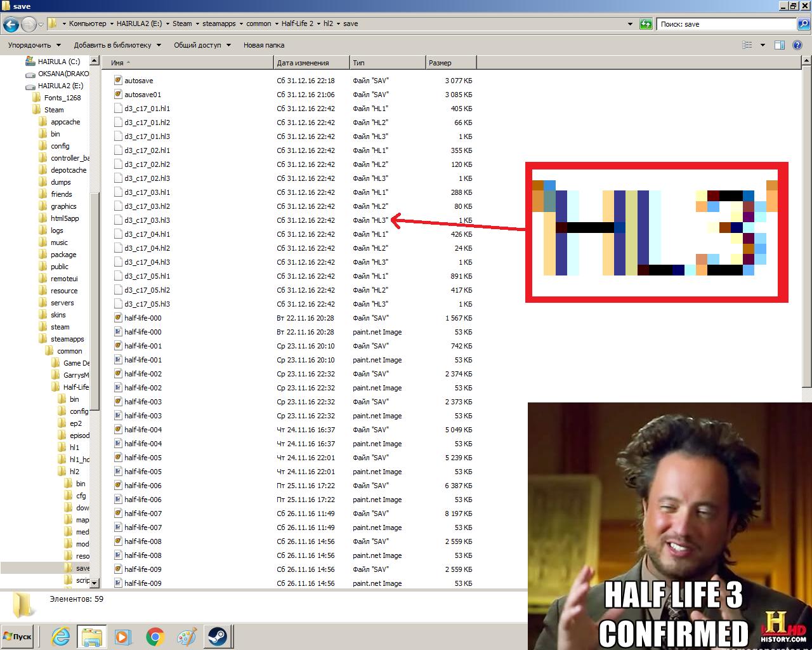Select file d3_c17_05.hl1
The image size is (812, 650).
point(147,276)
